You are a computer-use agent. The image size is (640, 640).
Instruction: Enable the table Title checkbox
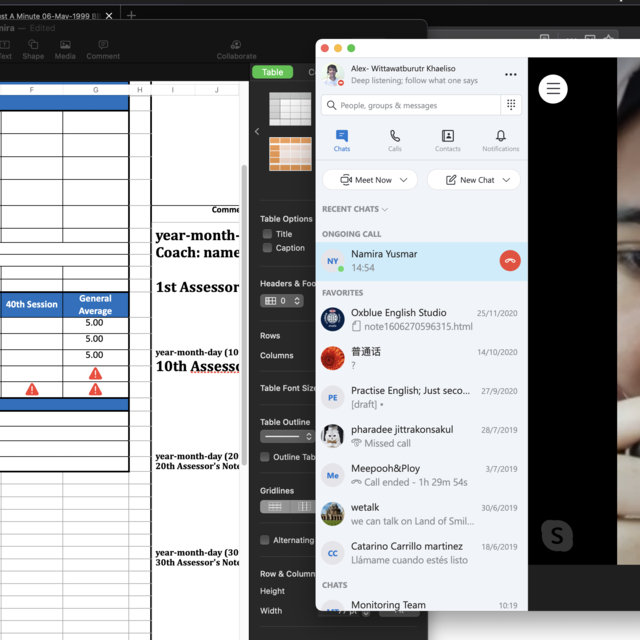point(267,234)
